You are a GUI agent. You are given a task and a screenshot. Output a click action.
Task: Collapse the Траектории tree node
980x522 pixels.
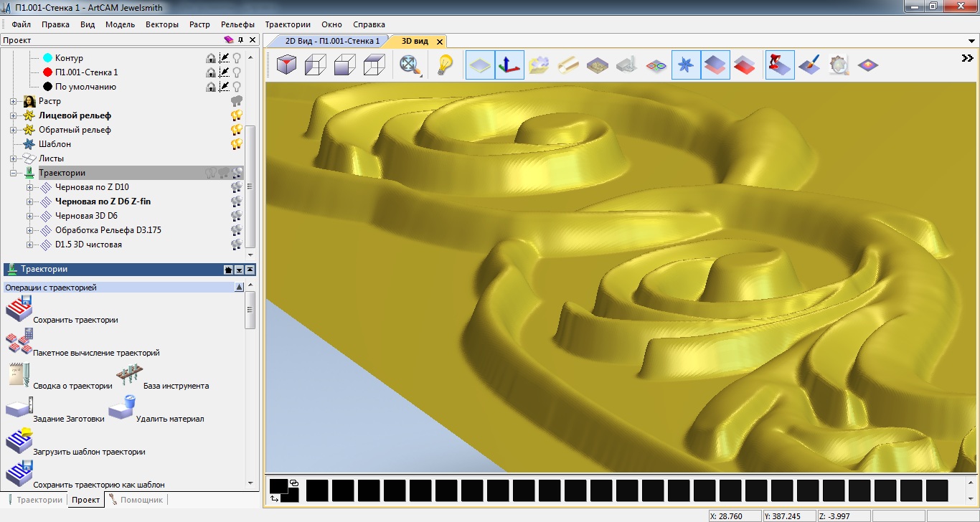[x=13, y=173]
